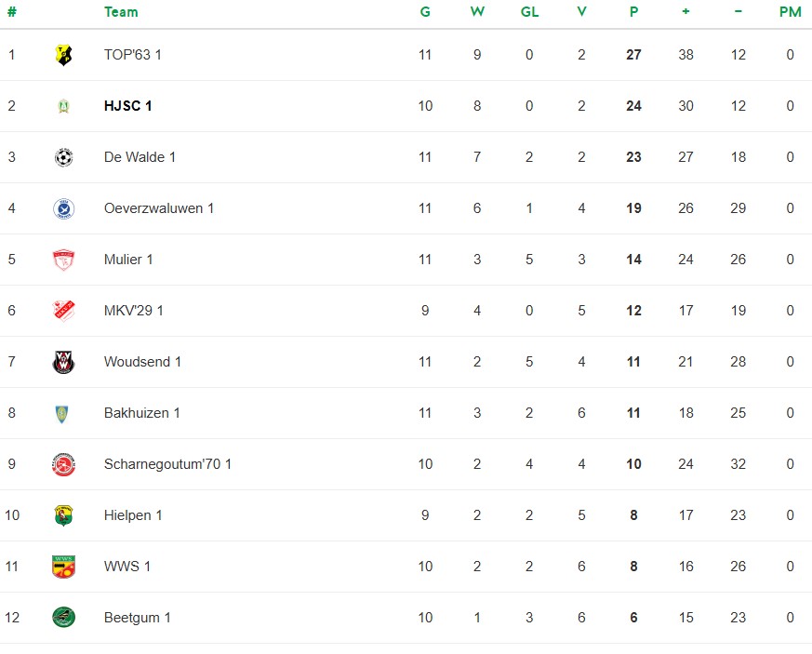Click the Woudsend club crest

point(63,362)
